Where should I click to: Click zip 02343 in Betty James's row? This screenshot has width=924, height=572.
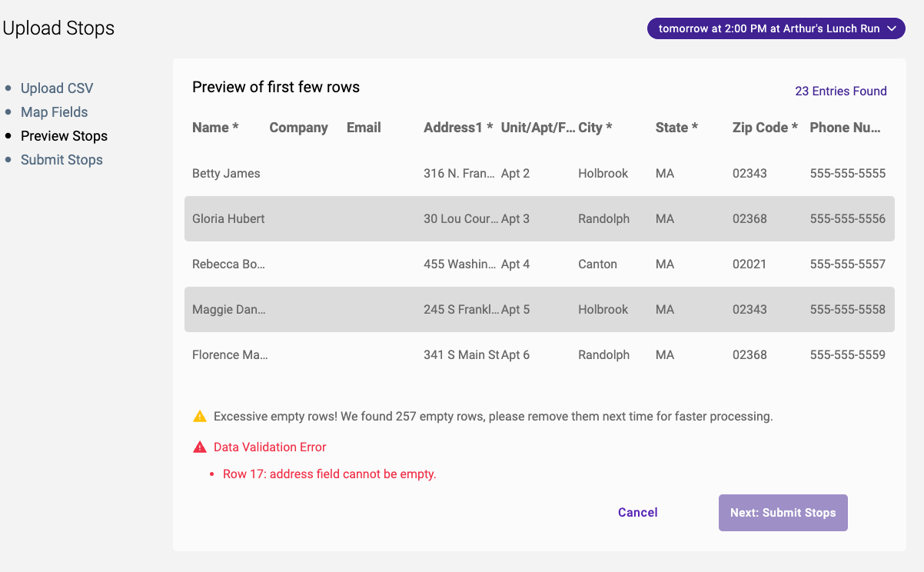coord(750,174)
